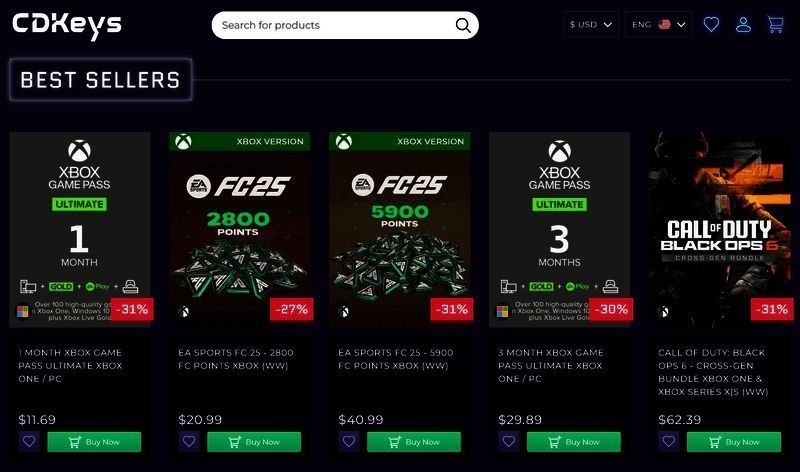Open the user account icon
The height and width of the screenshot is (472, 800).
[743, 25]
